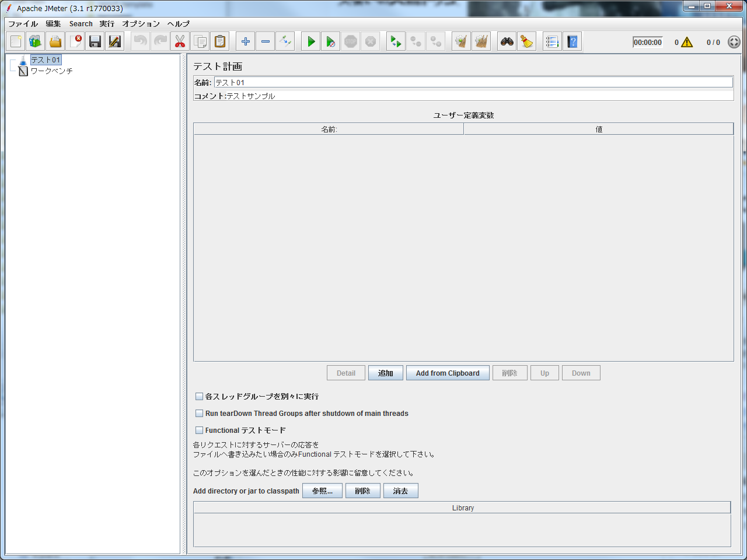Click the 名前 input field containing テスト01
The height and width of the screenshot is (560, 747).
(x=473, y=82)
